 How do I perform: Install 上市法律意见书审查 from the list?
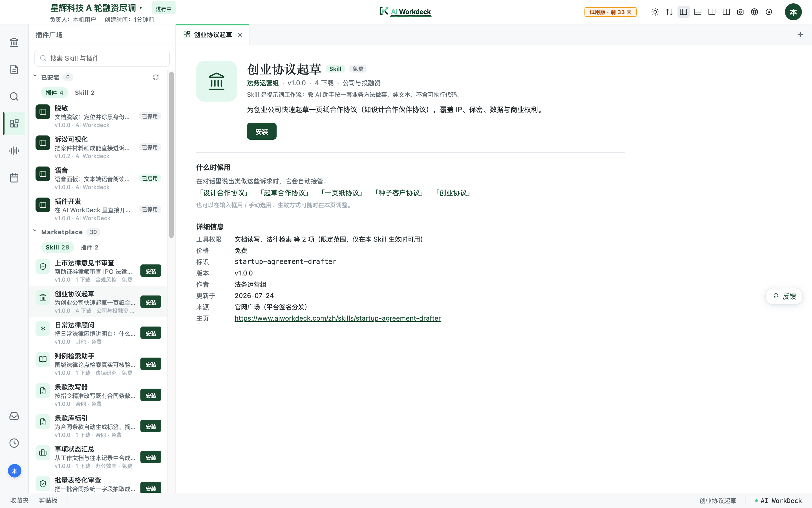151,271
